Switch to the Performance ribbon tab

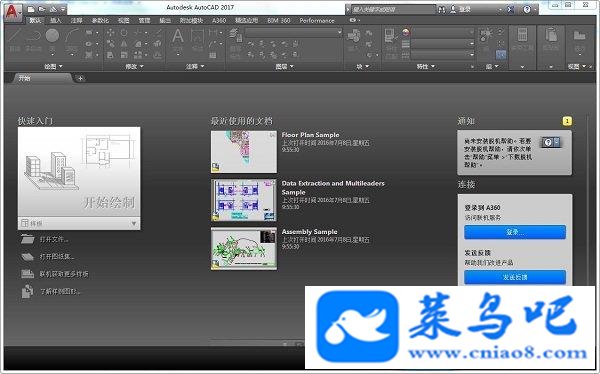317,21
